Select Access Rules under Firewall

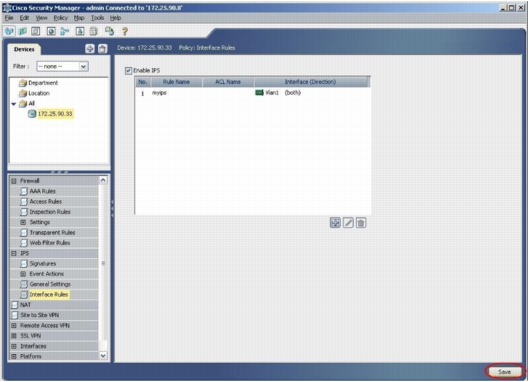click(46, 201)
